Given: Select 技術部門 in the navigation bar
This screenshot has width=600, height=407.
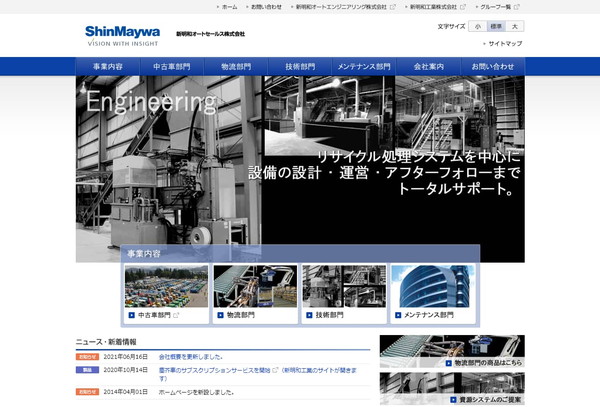Looking at the screenshot, I should [300, 67].
